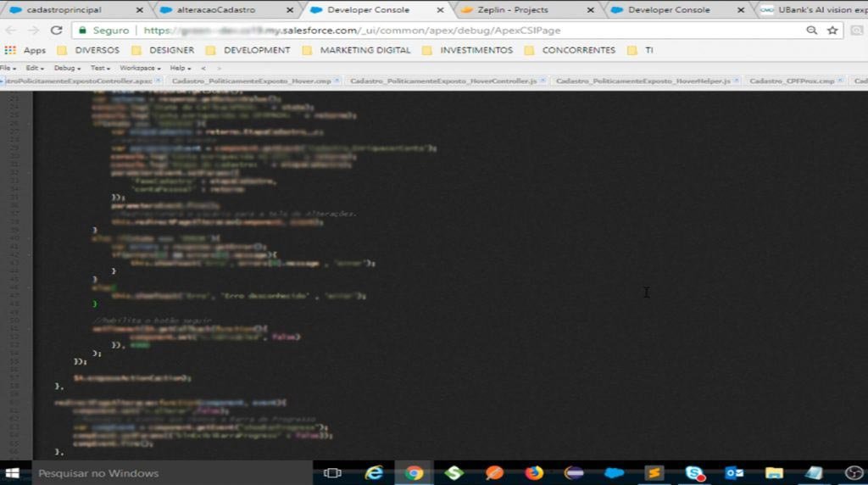Bookmark this page with the star icon
This screenshot has width=868, height=485.
pos(832,31)
